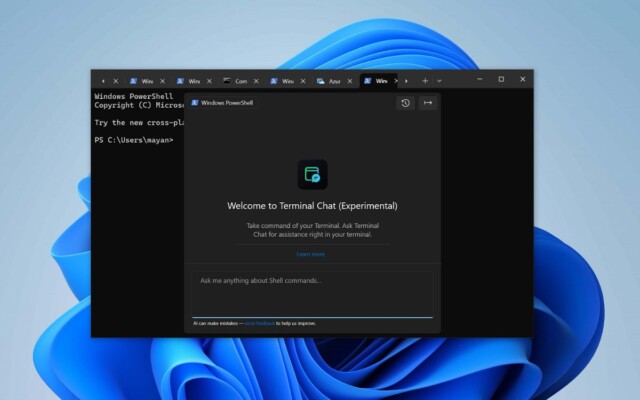Close the Azure Cloud Shell tab
640x400 pixels.
pos(350,81)
